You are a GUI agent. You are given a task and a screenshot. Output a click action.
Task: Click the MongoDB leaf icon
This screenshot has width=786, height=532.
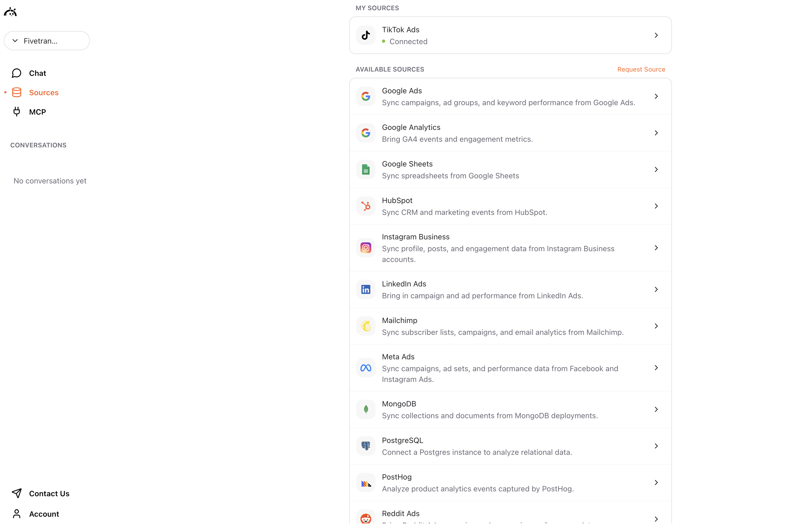click(366, 410)
